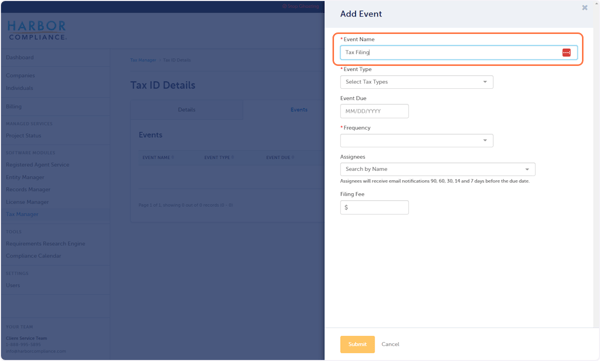The image size is (600, 361).
Task: Click Tax Manager breadcrumb link
Action: [143, 60]
